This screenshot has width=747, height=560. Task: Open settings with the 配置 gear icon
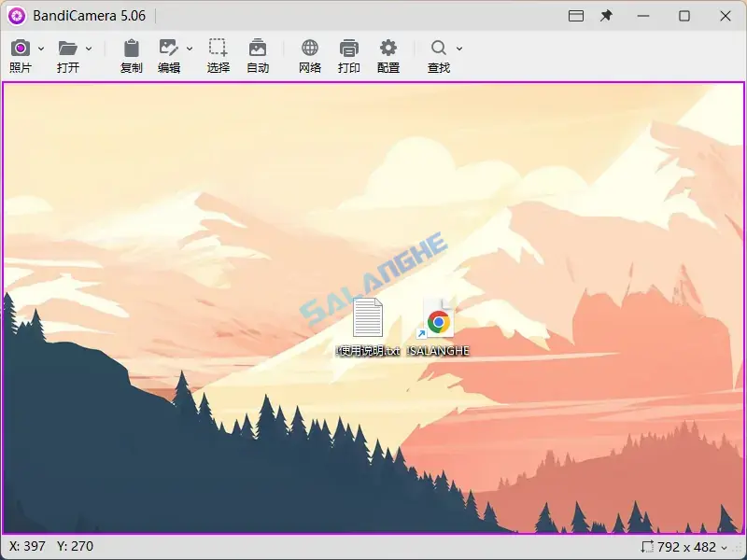click(389, 48)
